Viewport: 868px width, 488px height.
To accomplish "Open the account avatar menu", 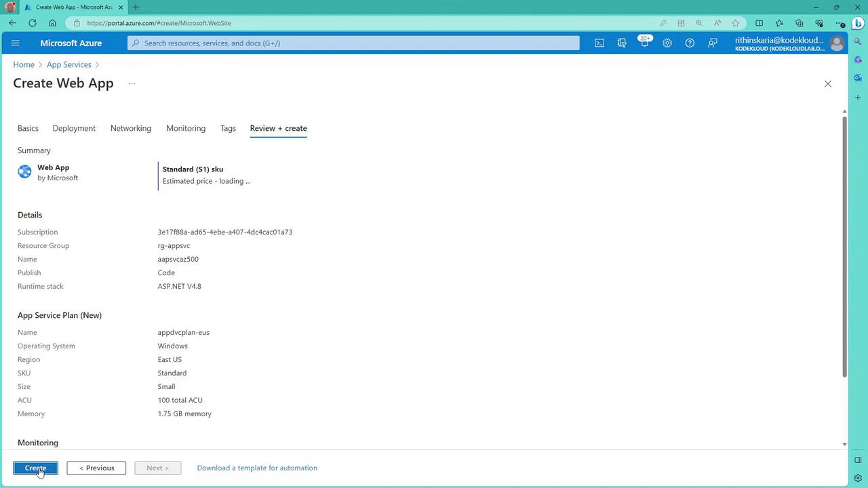I will point(837,43).
